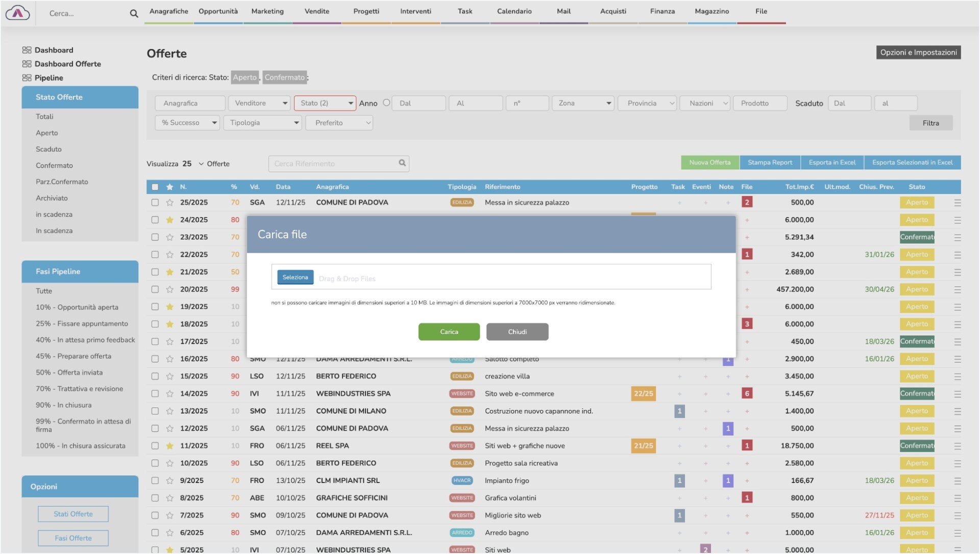Open the Stato (2) dropdown
Viewport: 980px width, 554px height.
point(325,103)
